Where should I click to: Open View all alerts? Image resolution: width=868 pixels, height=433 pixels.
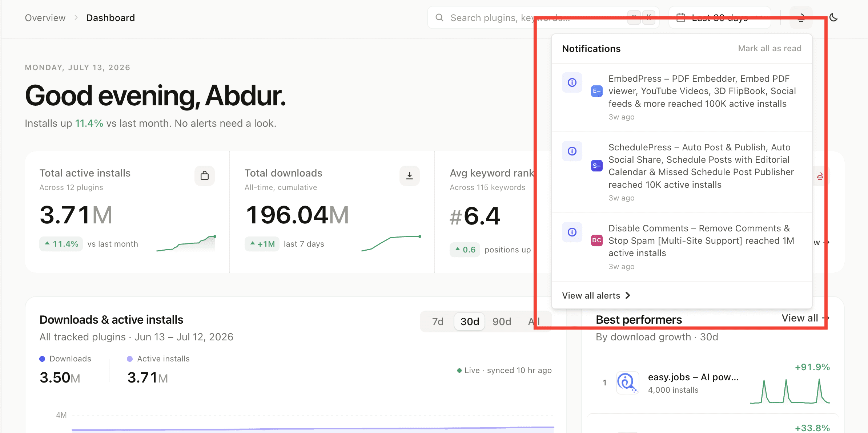click(x=596, y=296)
